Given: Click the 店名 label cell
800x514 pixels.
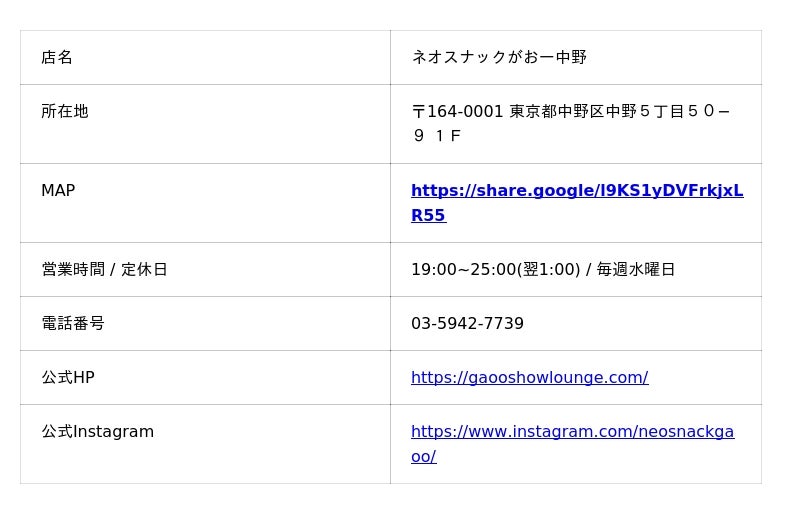Looking at the screenshot, I should click(x=205, y=58).
